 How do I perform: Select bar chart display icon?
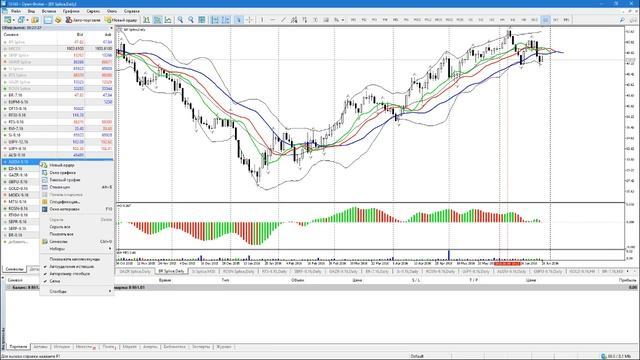point(146,20)
